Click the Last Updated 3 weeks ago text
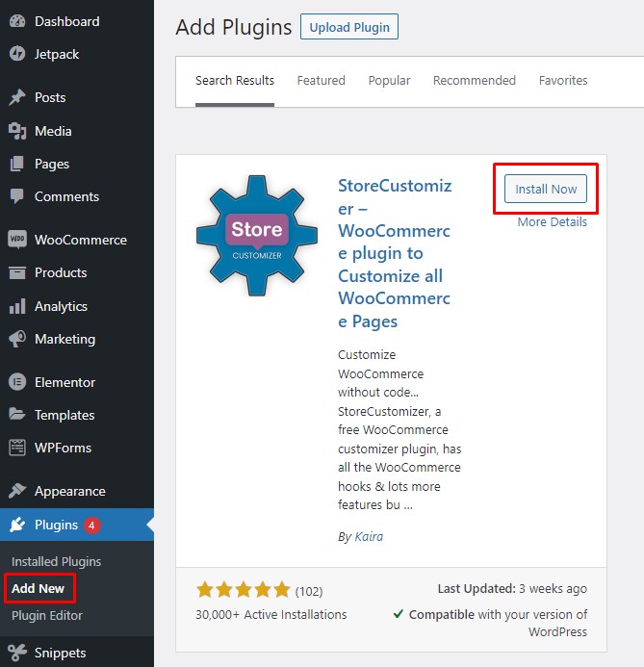 click(x=512, y=589)
